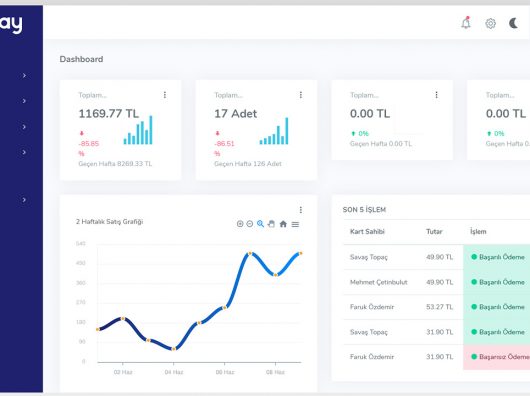Open the notifications bell
Viewport: 530px width, 396px height.
[x=466, y=23]
